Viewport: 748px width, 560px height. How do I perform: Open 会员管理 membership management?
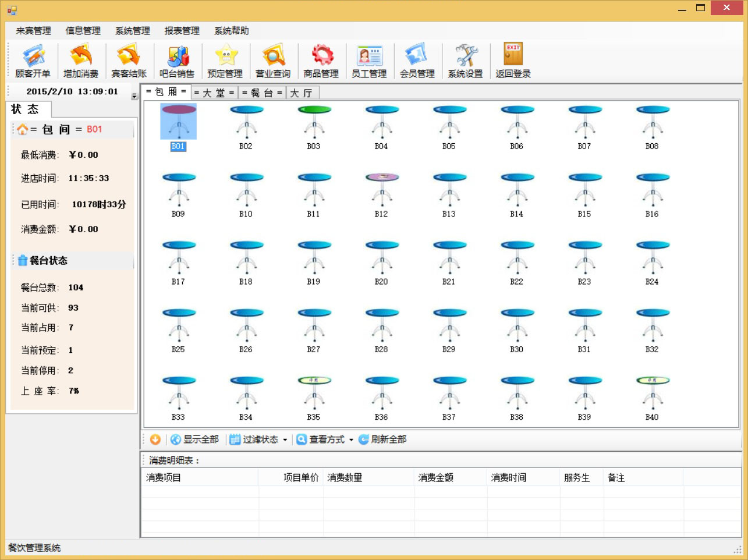coord(417,60)
